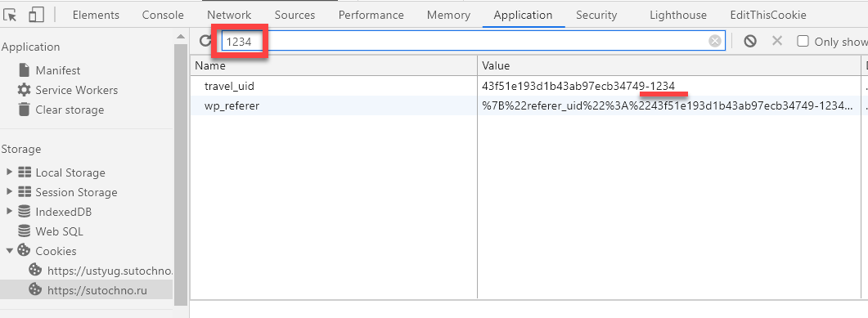This screenshot has width=868, height=318.
Task: Open the Network tab
Action: [229, 15]
